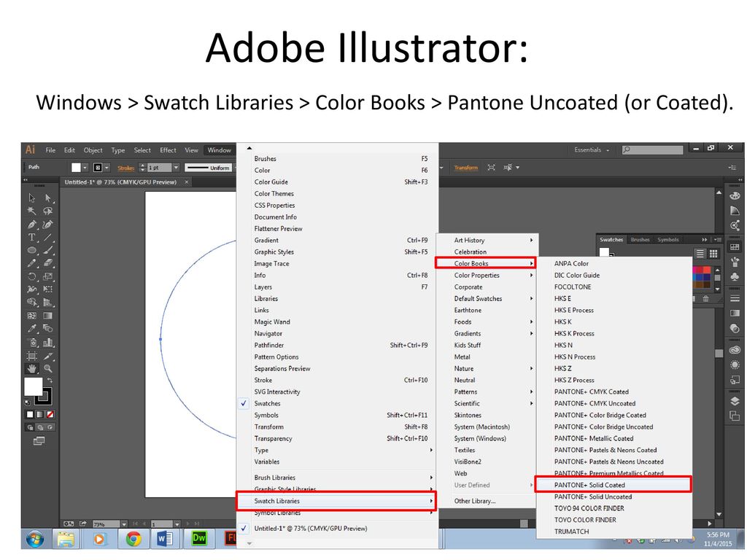Switch to the Brushes panel tab

point(640,239)
